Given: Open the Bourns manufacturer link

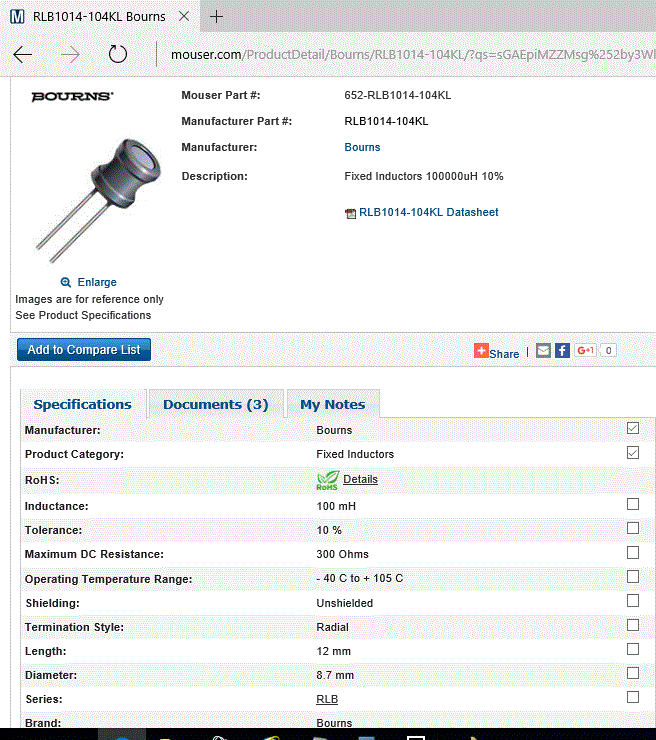Looking at the screenshot, I should (362, 147).
